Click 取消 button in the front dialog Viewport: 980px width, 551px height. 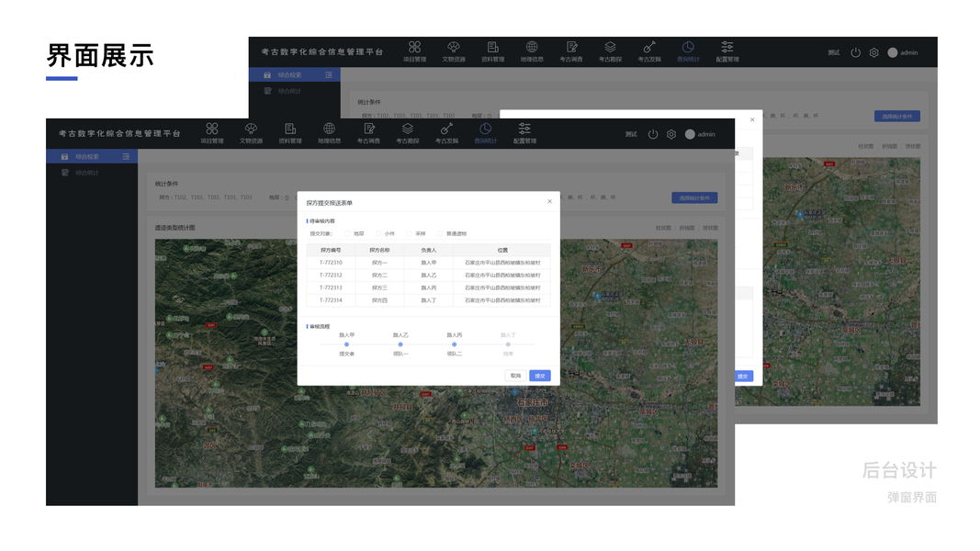[x=515, y=377]
